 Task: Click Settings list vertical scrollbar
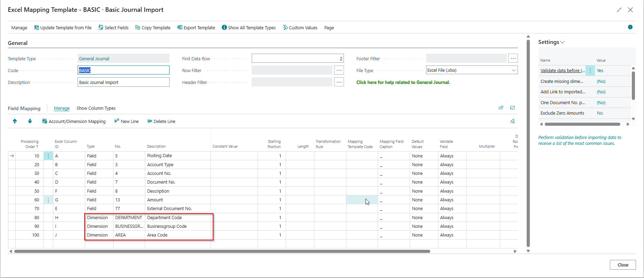633,86
